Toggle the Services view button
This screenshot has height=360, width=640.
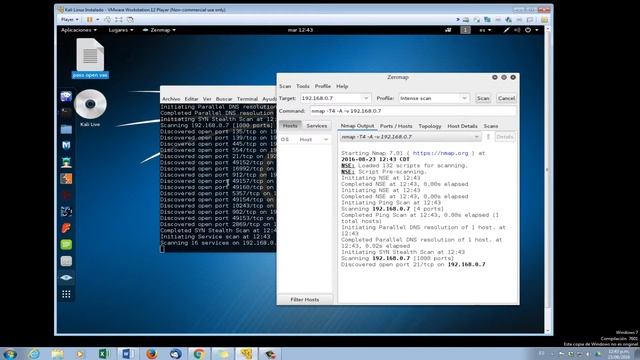(317, 126)
